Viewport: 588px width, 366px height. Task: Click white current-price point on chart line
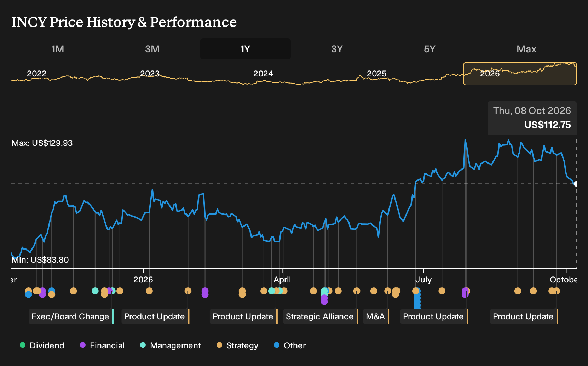pos(576,184)
